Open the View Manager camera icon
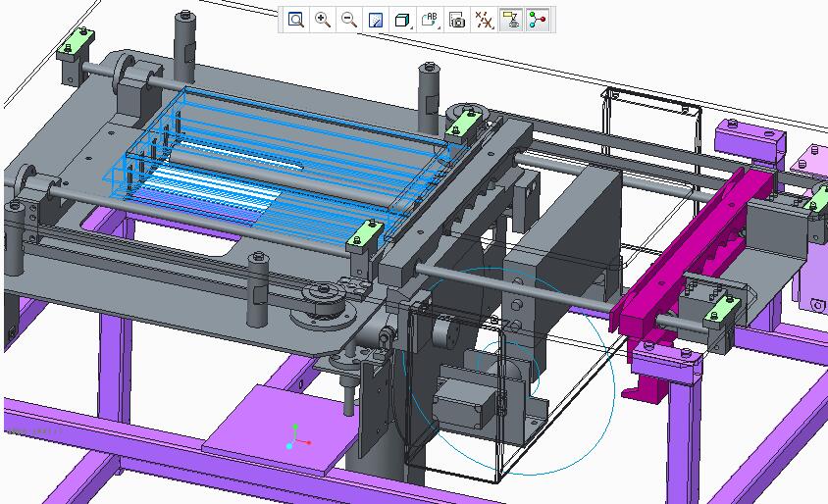The width and height of the screenshot is (828, 504). tap(457, 20)
